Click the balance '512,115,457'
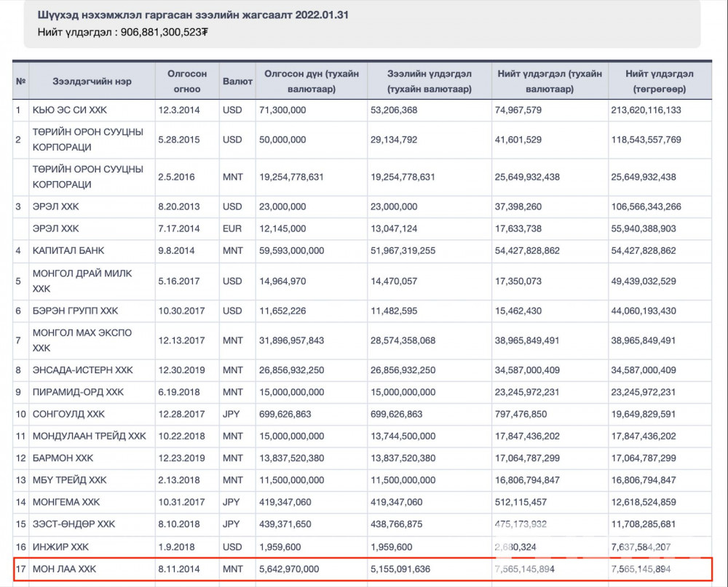The height and width of the screenshot is (587, 728). (521, 502)
